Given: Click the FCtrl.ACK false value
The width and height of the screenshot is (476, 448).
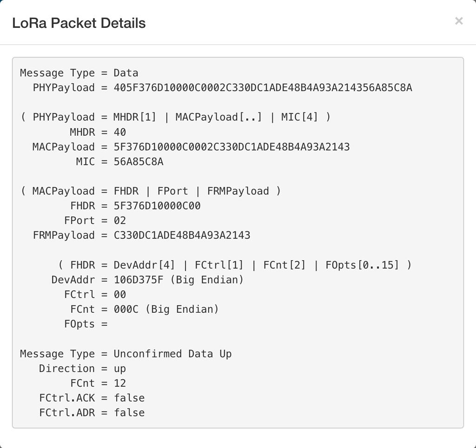Looking at the screenshot, I should [129, 398].
